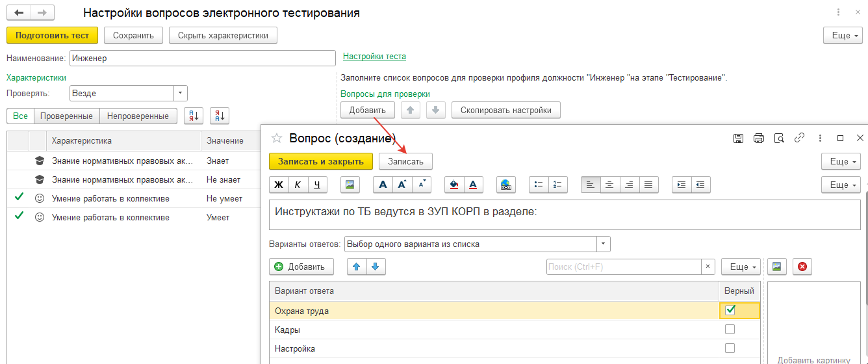The height and width of the screenshot is (364, 868).
Task: Toggle underline (Ч) formatting
Action: point(316,185)
